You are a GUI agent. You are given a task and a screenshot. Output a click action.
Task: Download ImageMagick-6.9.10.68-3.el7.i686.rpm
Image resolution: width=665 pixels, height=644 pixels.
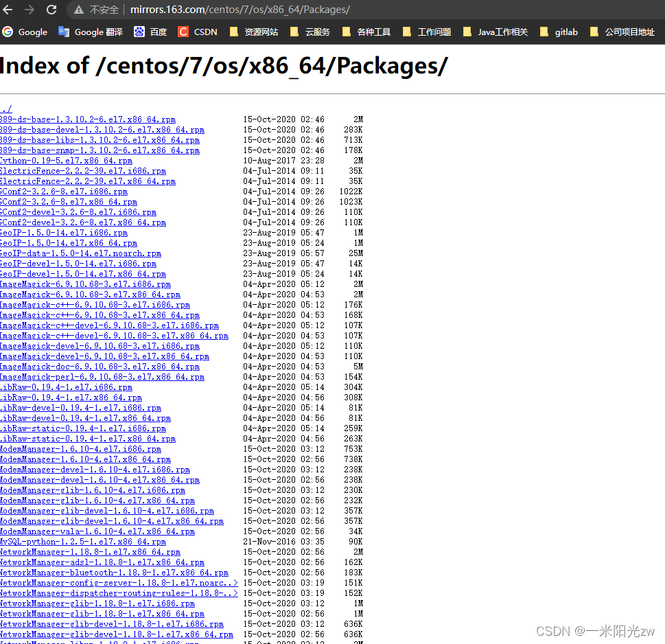point(85,284)
